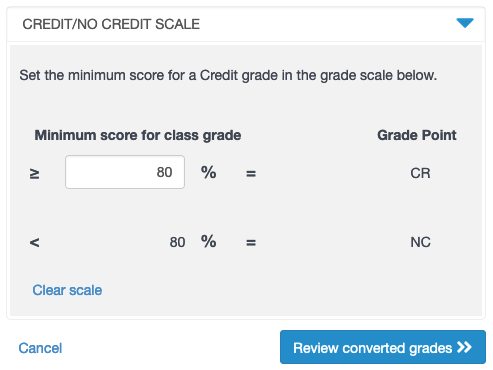Click the Clear scale link
This screenshot has height=370, width=493.
click(67, 290)
